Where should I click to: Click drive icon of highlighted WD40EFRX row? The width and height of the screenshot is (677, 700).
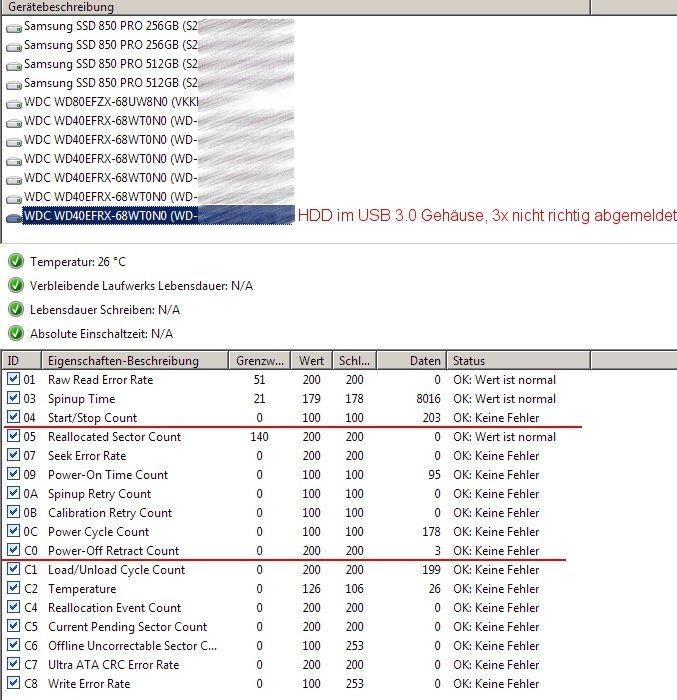pos(14,217)
